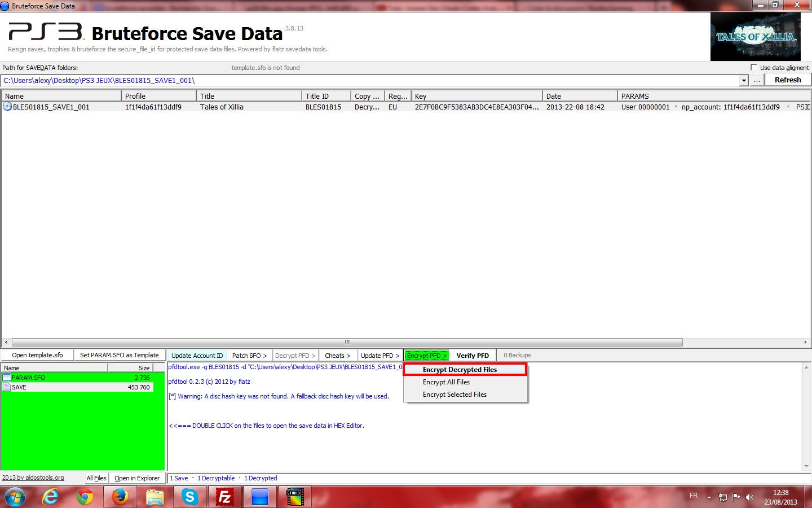Click the log panel scroll-up arrow
This screenshot has height=508, width=812.
[x=806, y=367]
